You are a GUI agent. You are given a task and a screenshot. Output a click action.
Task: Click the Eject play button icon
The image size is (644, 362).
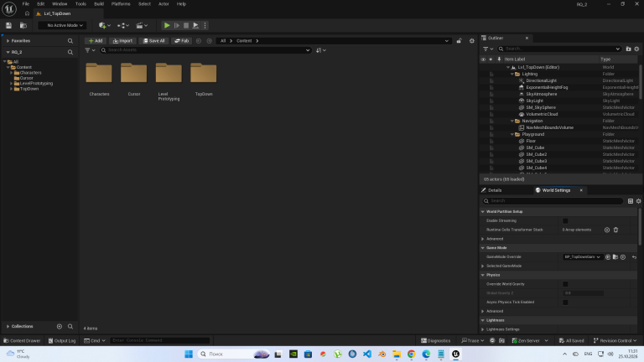(195, 25)
